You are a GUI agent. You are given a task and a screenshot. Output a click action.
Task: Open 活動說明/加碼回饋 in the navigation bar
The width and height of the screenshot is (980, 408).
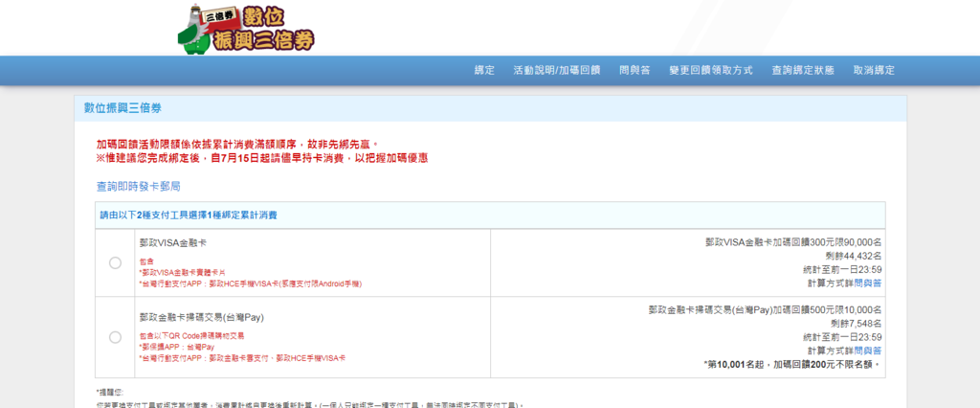click(x=557, y=70)
